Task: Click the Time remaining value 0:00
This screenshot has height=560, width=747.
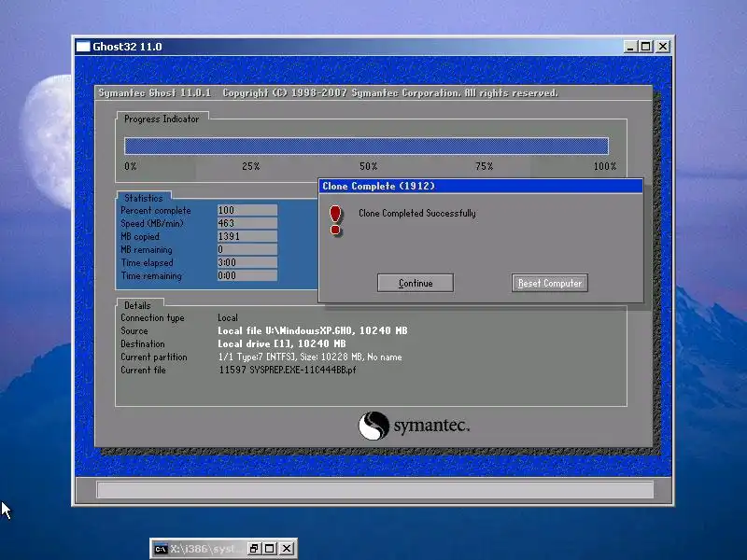Action: (x=247, y=275)
